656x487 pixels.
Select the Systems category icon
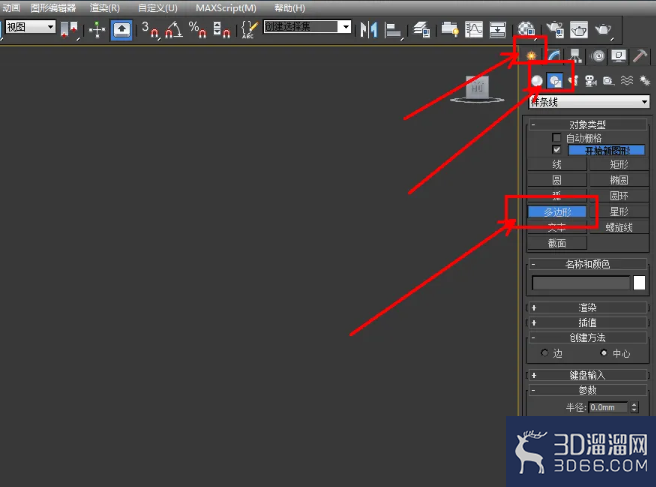click(x=645, y=80)
